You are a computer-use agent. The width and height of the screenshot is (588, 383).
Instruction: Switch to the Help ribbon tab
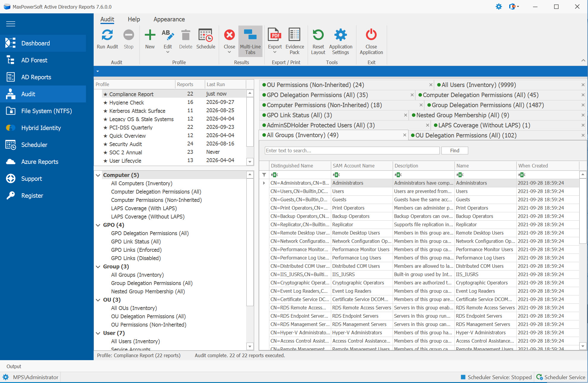tap(134, 19)
